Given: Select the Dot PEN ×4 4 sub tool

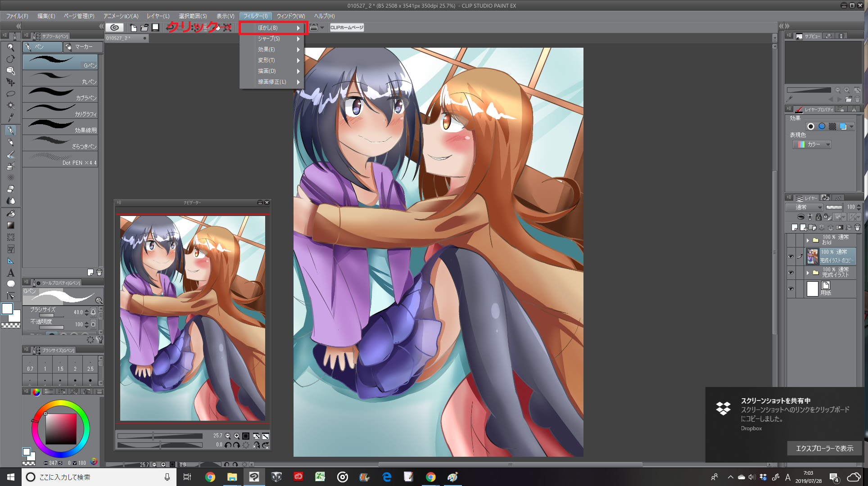Looking at the screenshot, I should 60,159.
